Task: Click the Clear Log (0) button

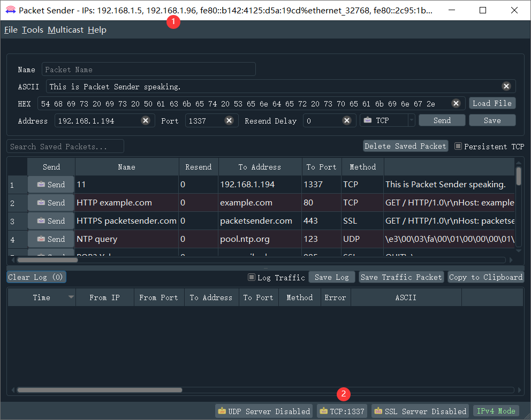Action: 36,277
